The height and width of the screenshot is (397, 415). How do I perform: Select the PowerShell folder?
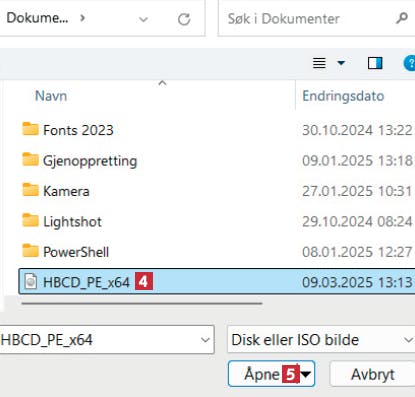tap(66, 252)
